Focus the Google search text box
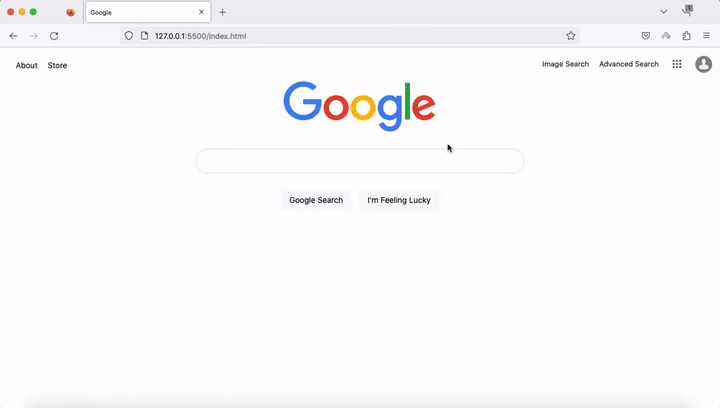 [360, 161]
